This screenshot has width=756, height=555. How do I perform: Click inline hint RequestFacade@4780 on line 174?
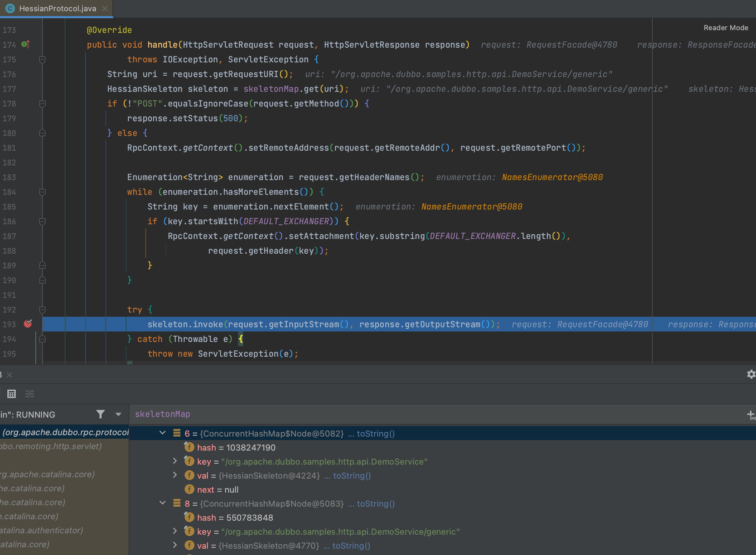coord(572,44)
